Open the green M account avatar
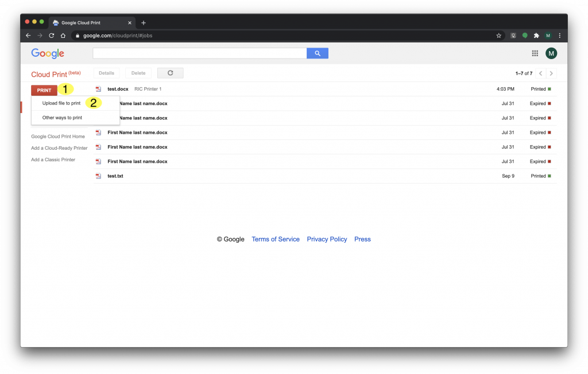The width and height of the screenshot is (588, 374). (551, 53)
